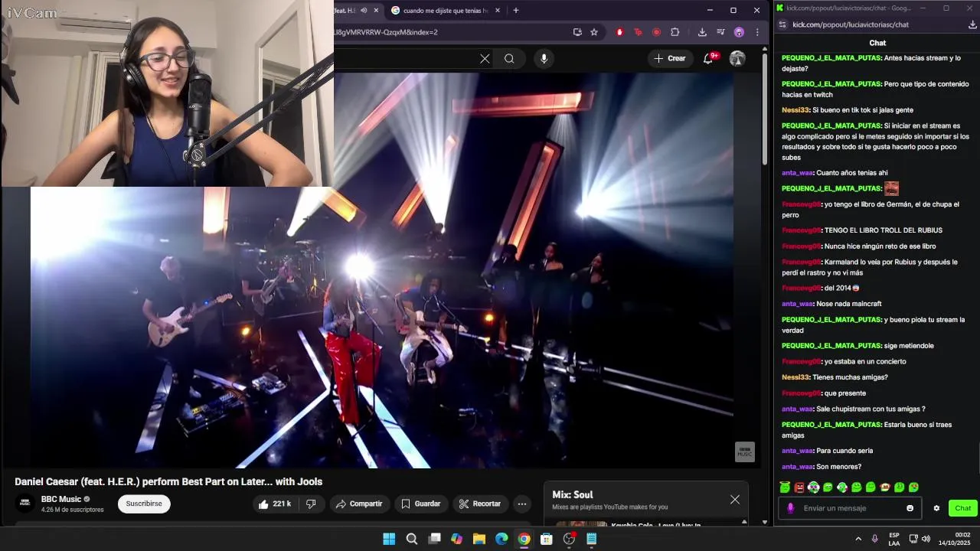Open the Windows Start menu

click(x=389, y=539)
